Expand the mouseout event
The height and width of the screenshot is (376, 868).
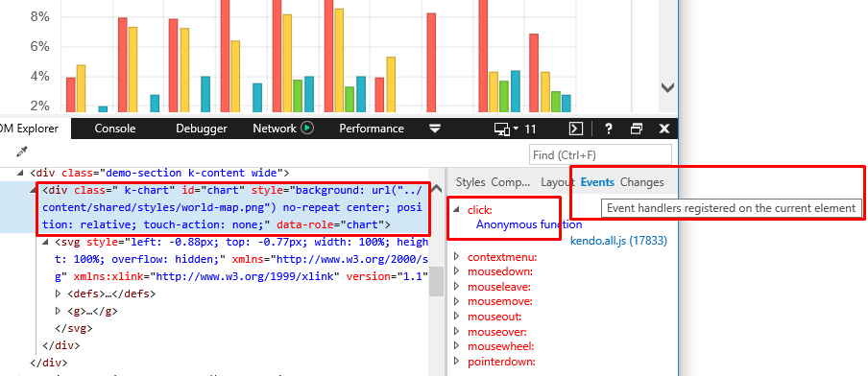click(x=457, y=317)
